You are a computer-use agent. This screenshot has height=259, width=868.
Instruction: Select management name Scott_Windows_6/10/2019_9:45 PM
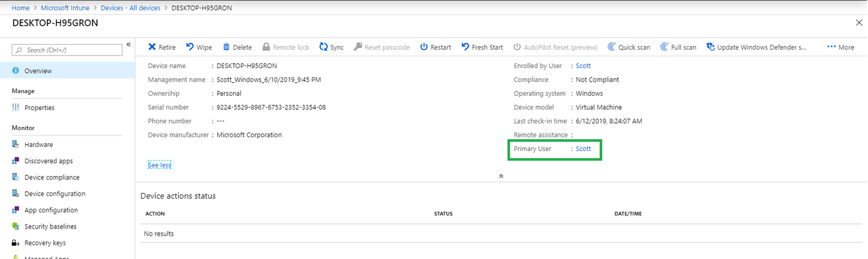point(269,80)
